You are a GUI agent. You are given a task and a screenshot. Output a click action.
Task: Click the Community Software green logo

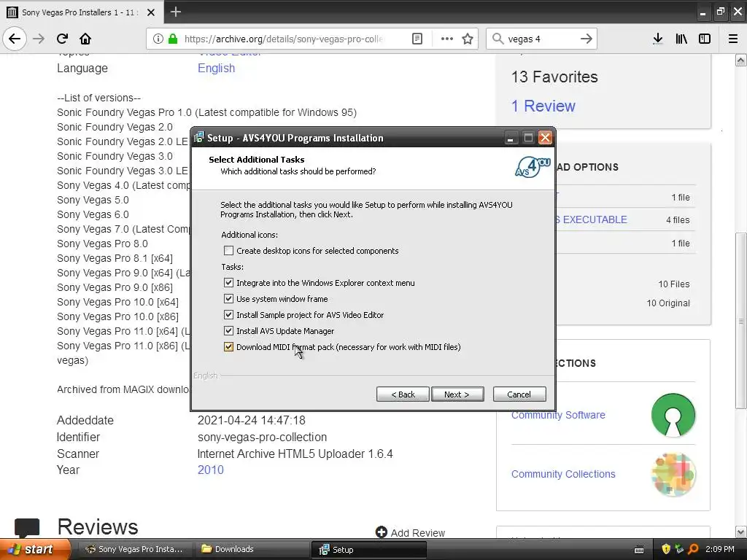[x=673, y=415]
